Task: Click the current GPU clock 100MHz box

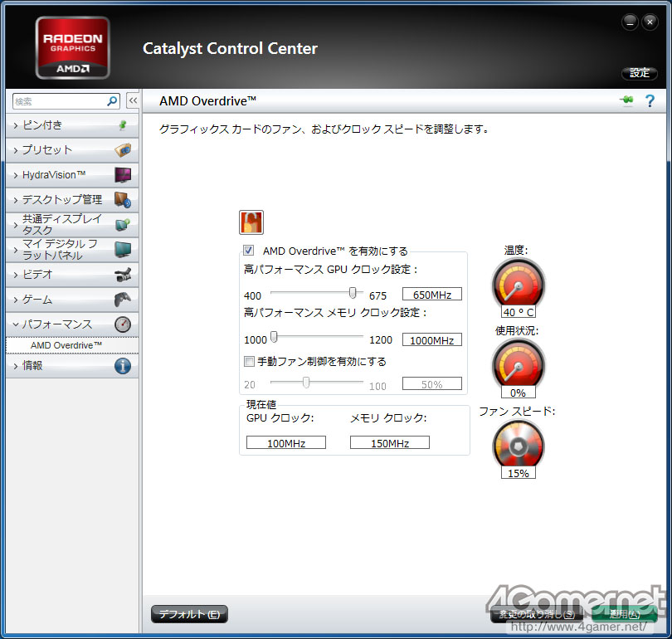Action: (x=286, y=442)
